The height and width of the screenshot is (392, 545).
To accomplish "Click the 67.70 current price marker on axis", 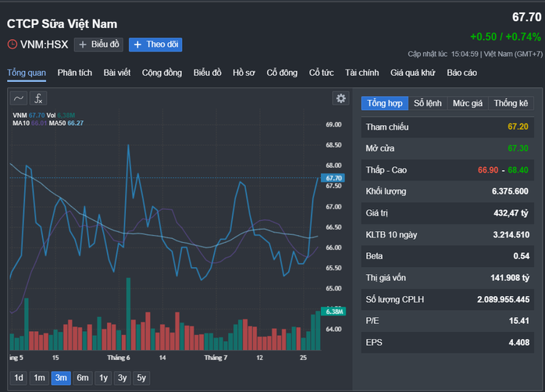I will pyautogui.click(x=333, y=178).
